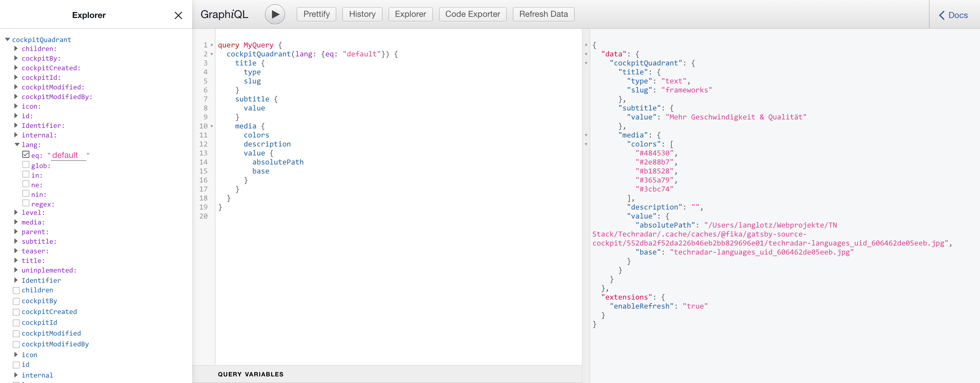Close the Explorer sidebar with the X
The image size is (980, 383).
coord(178,15)
